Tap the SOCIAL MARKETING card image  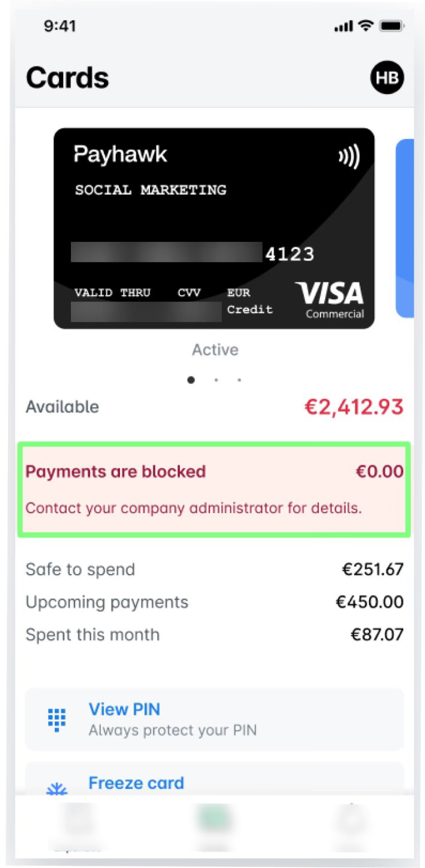[x=215, y=228]
